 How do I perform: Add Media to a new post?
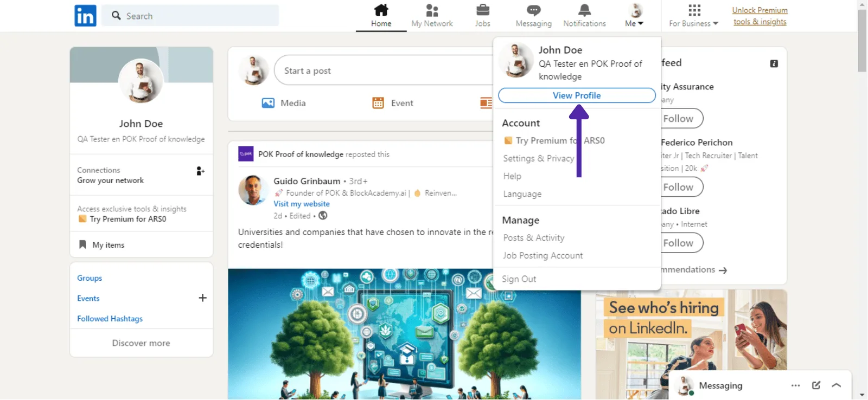click(284, 103)
